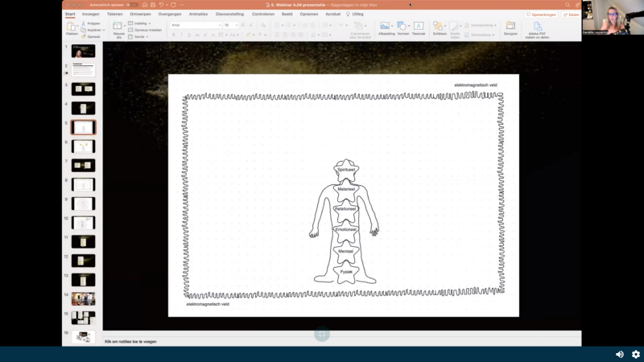Click the Delen share button
This screenshot has height=362, width=644.
(571, 14)
